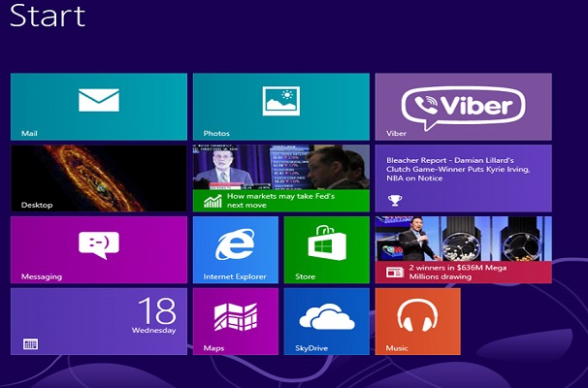This screenshot has width=588, height=388.
Task: Open the Store shopping bag tile
Action: [x=326, y=249]
